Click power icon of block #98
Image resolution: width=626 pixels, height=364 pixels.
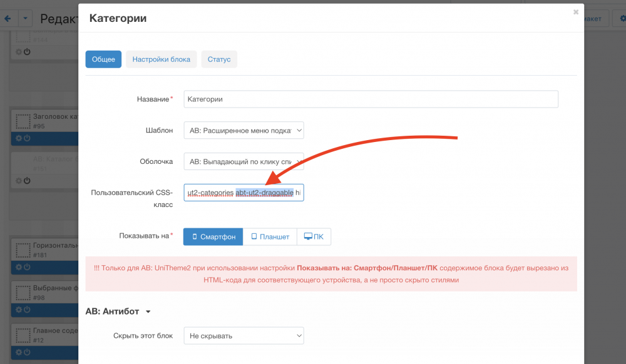(27, 310)
